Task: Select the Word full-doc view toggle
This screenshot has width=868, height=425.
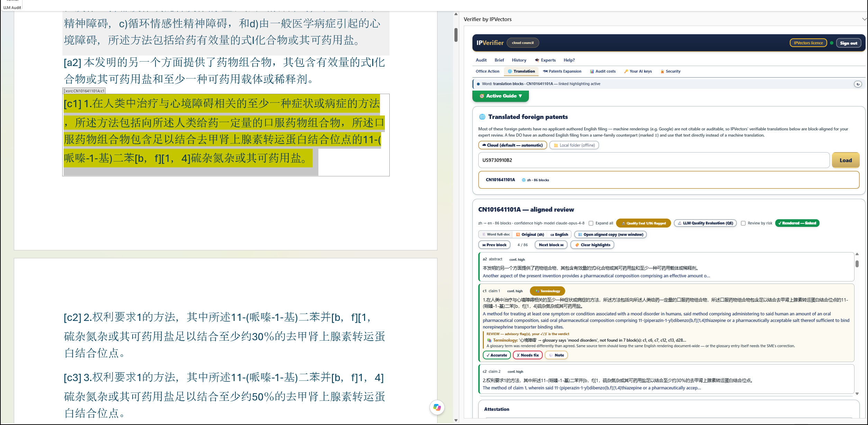Action: coord(496,234)
